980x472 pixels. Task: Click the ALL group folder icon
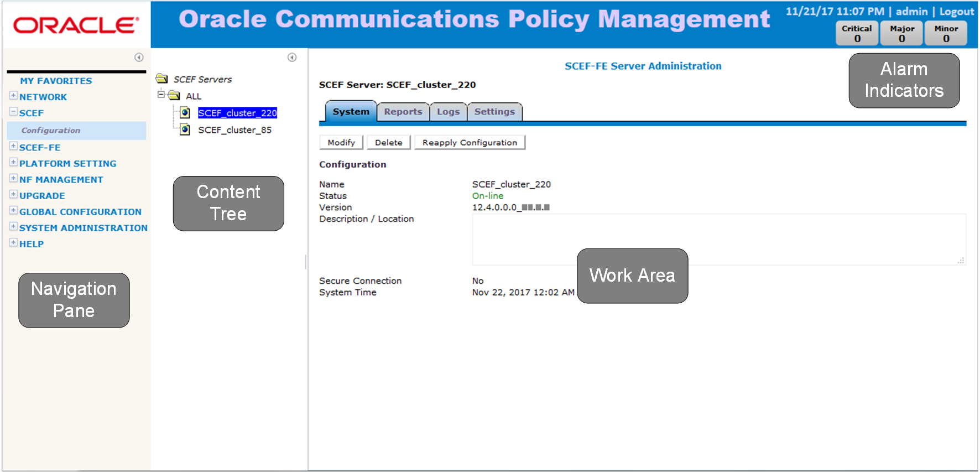coord(174,95)
